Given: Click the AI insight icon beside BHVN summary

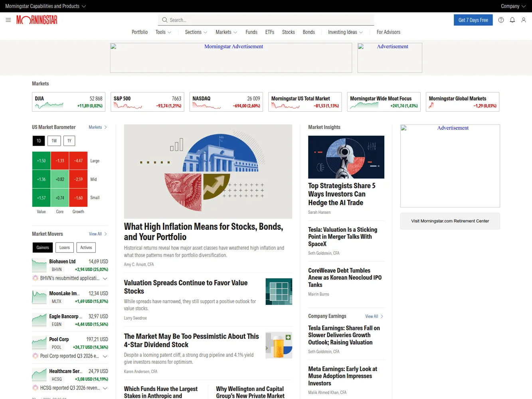Looking at the screenshot, I should (35, 278).
